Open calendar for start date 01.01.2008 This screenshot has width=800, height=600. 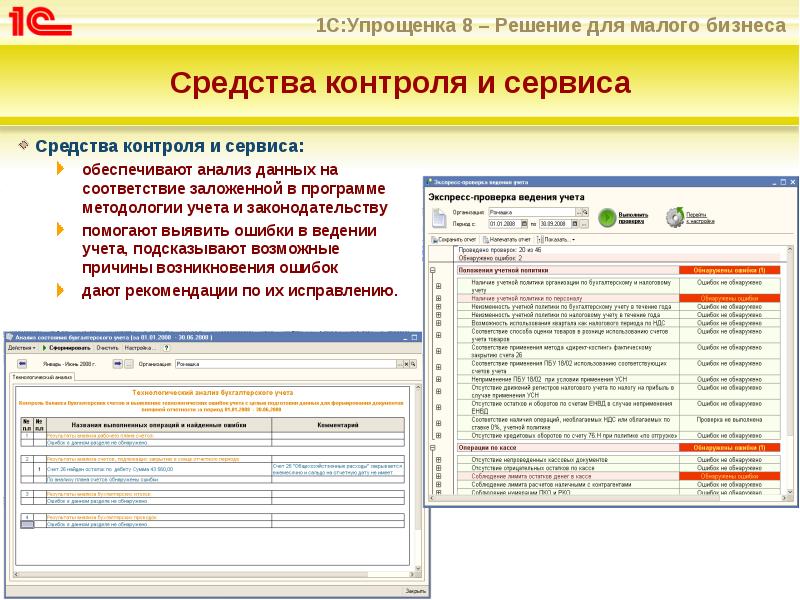[x=523, y=224]
